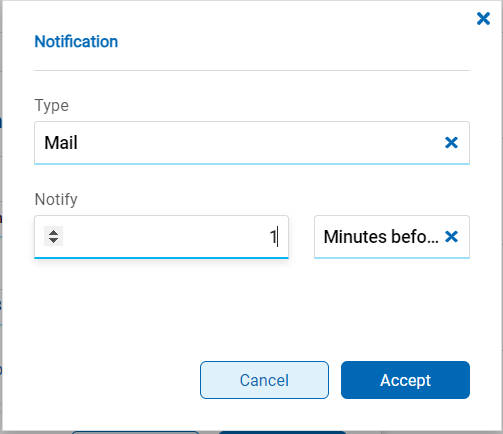
Task: Close the Notification dialog with the X icon
Action: pos(483,19)
